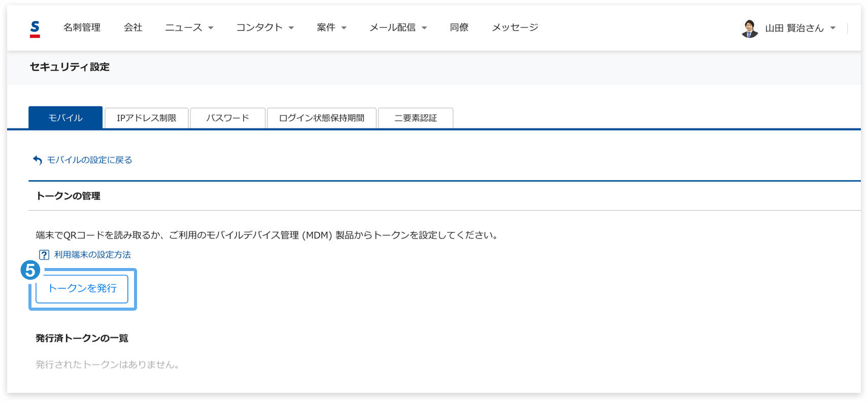Click the セキュリティ設定 page title
The width and height of the screenshot is (868, 402).
(70, 67)
